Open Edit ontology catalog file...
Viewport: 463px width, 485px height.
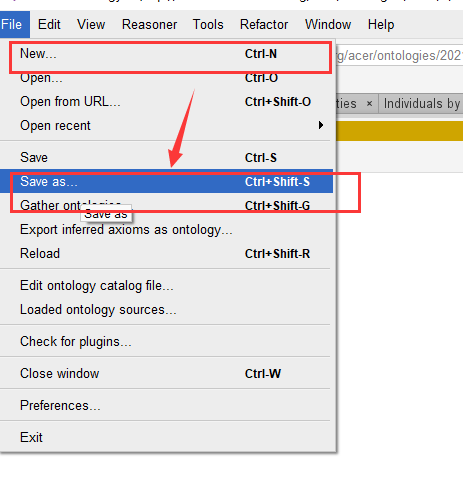coord(166,286)
